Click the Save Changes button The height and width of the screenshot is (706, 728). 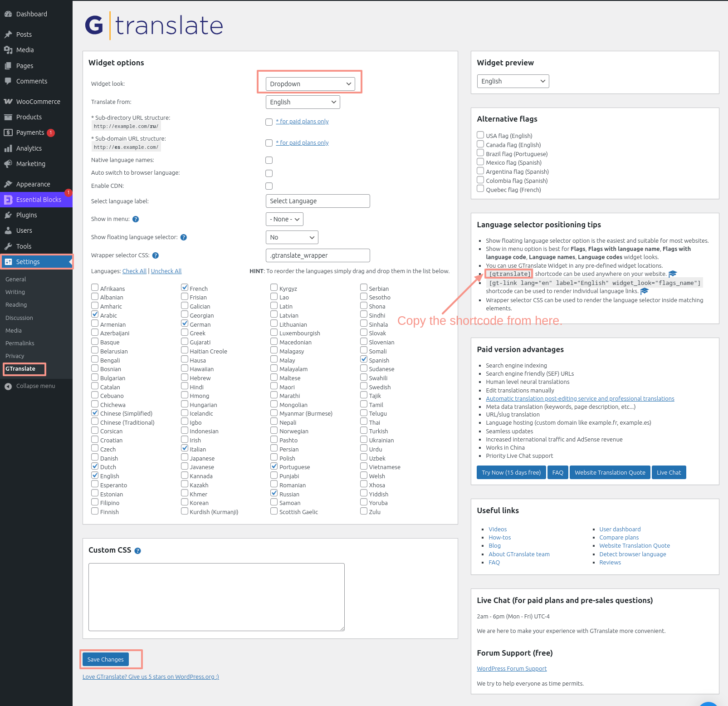[105, 659]
